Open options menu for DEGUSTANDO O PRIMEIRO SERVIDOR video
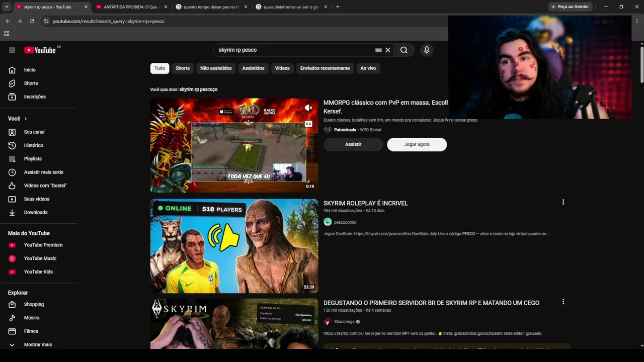644x362 pixels. 563,302
